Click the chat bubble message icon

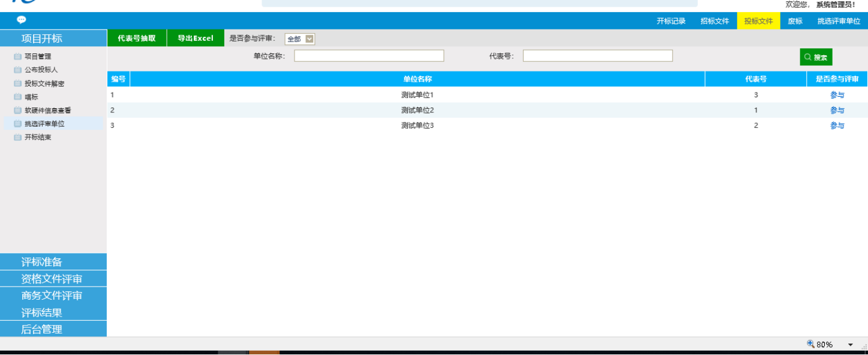22,20
